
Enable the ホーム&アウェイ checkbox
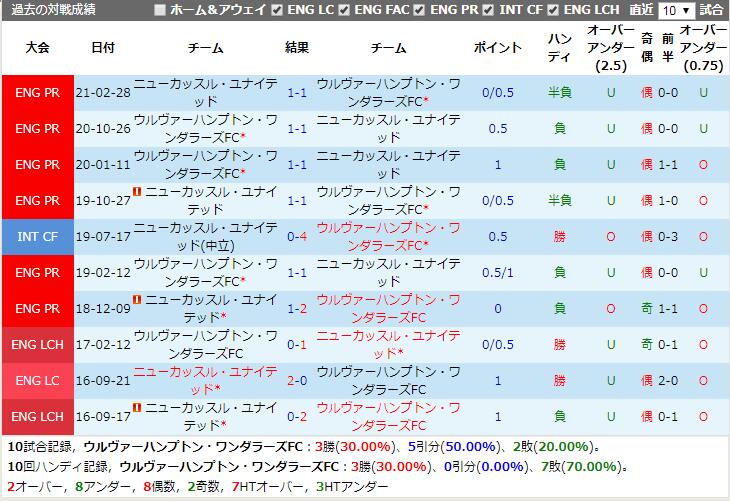160,10
